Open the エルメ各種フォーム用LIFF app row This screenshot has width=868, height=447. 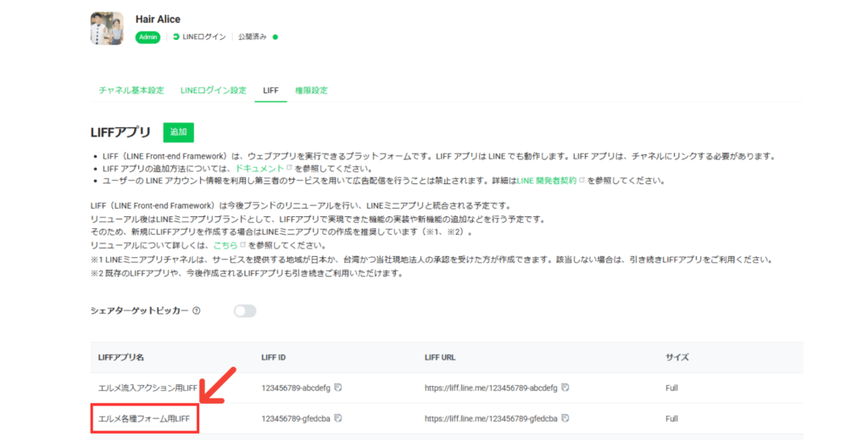pos(145,418)
